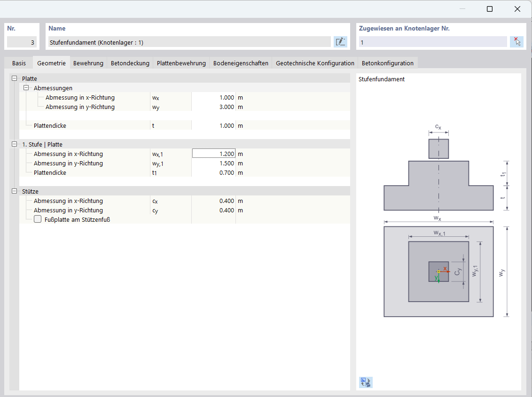Select the wy,1 value 1.500
This screenshot has width=532, height=397.
(x=213, y=163)
